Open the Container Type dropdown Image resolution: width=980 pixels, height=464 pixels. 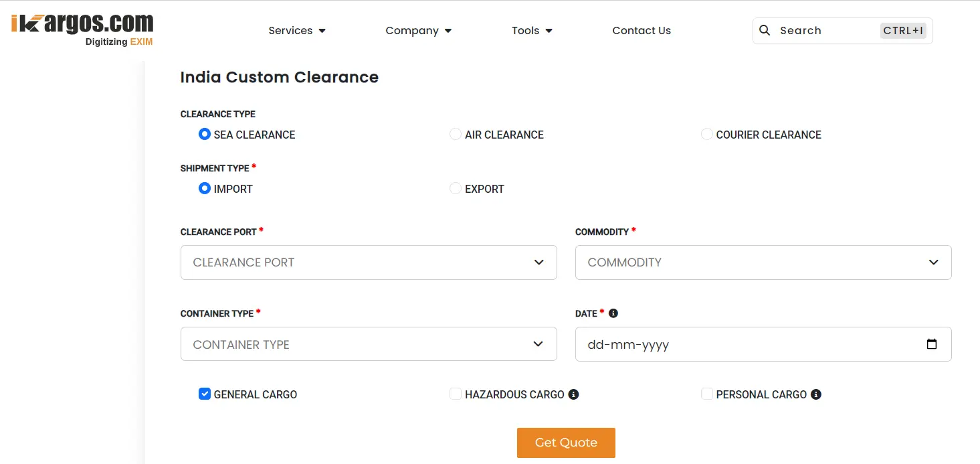tap(369, 344)
